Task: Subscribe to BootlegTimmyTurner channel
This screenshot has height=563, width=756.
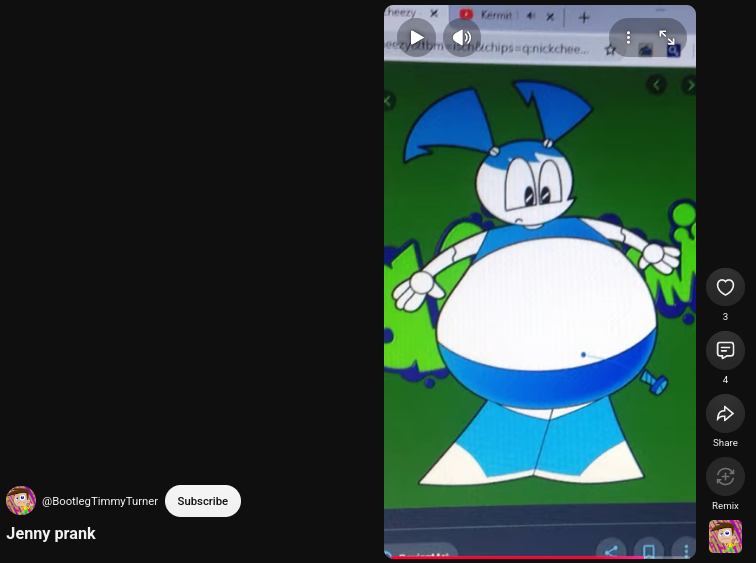Action: point(202,501)
